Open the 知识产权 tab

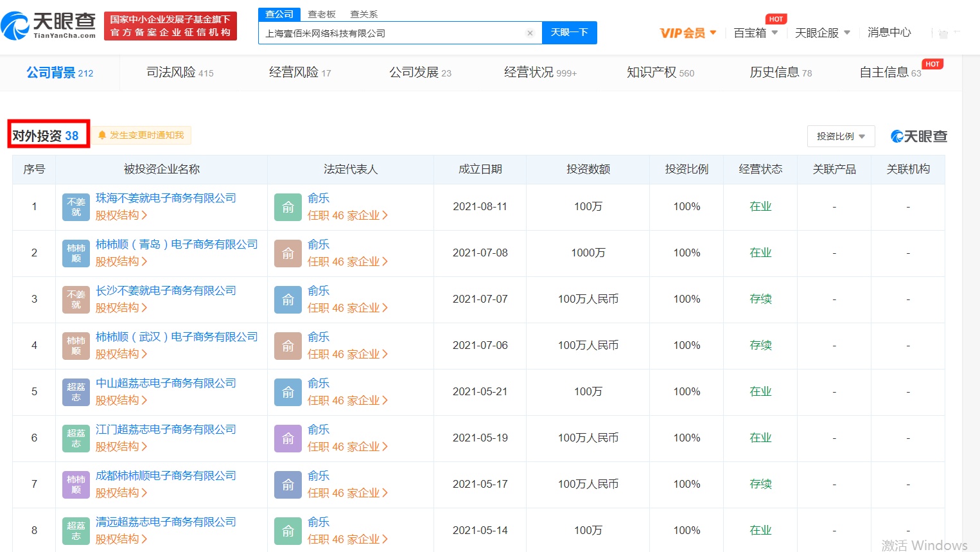coord(660,73)
